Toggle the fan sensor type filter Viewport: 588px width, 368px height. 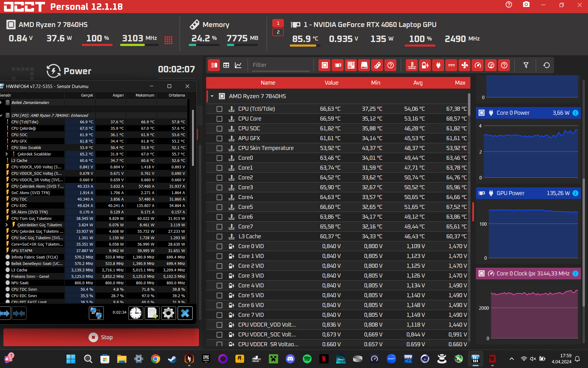pyautogui.click(x=465, y=65)
